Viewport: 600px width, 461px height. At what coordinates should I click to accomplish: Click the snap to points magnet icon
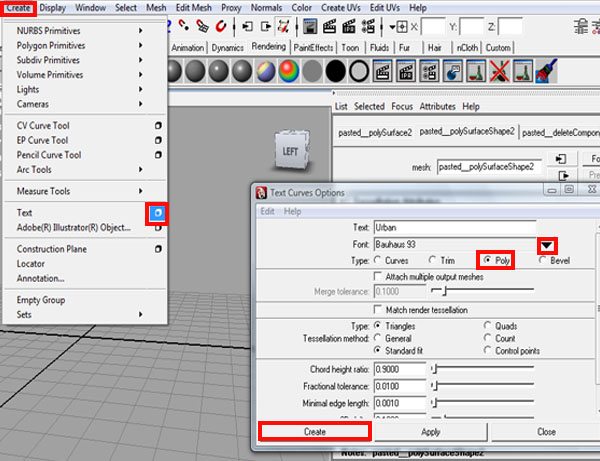(x=184, y=26)
